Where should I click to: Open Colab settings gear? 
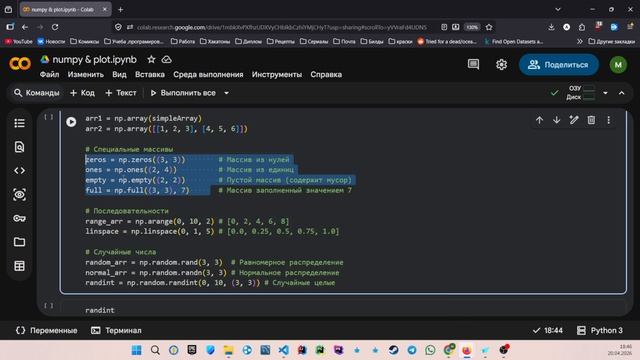501,64
